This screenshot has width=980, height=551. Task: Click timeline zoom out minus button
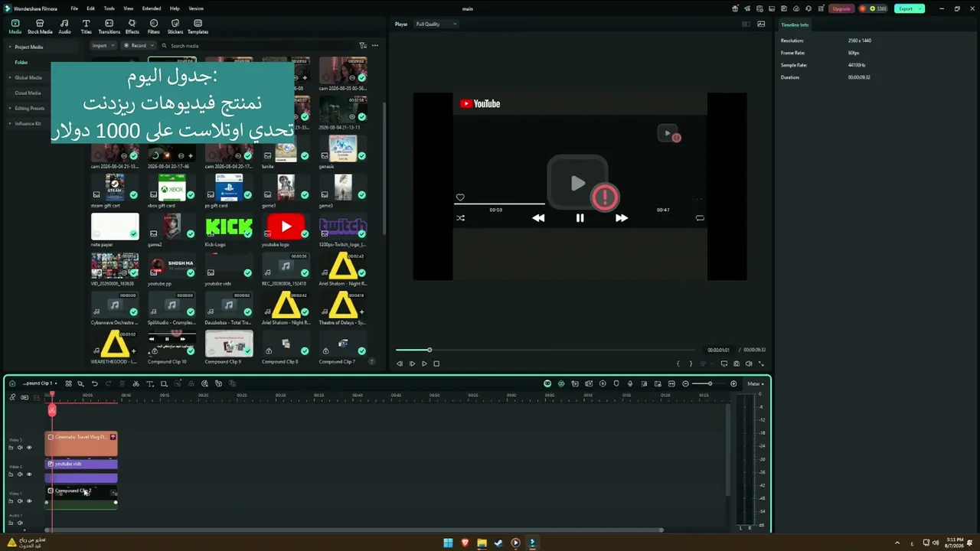[686, 383]
